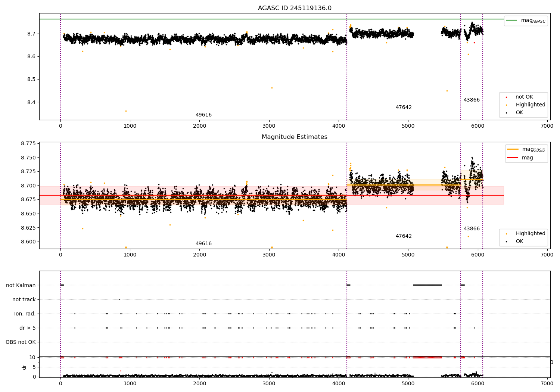Click the 43866 annotation in the top plot
Viewport: 560px width, 392px height.
[x=472, y=100]
